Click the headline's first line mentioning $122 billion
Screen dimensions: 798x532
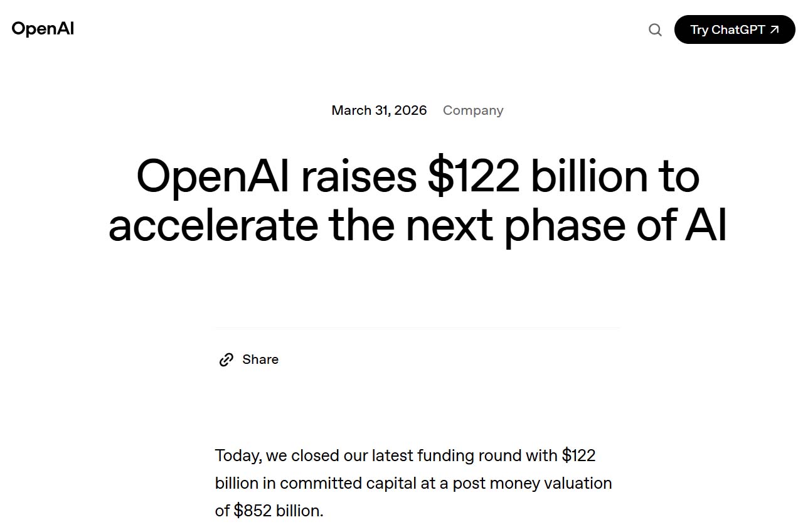[417, 176]
